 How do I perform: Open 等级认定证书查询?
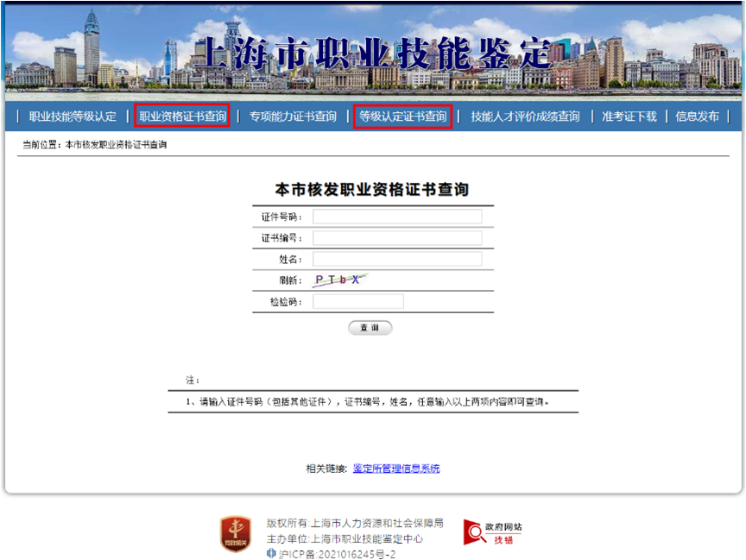(x=402, y=116)
